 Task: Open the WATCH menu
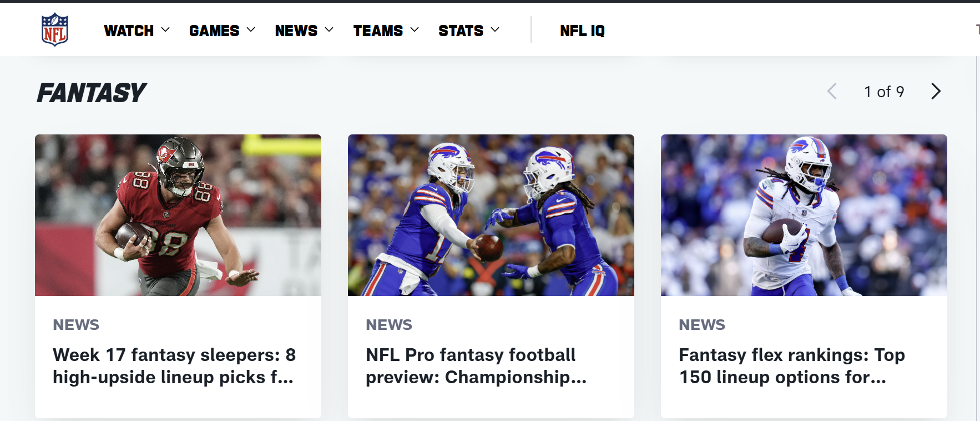129,31
